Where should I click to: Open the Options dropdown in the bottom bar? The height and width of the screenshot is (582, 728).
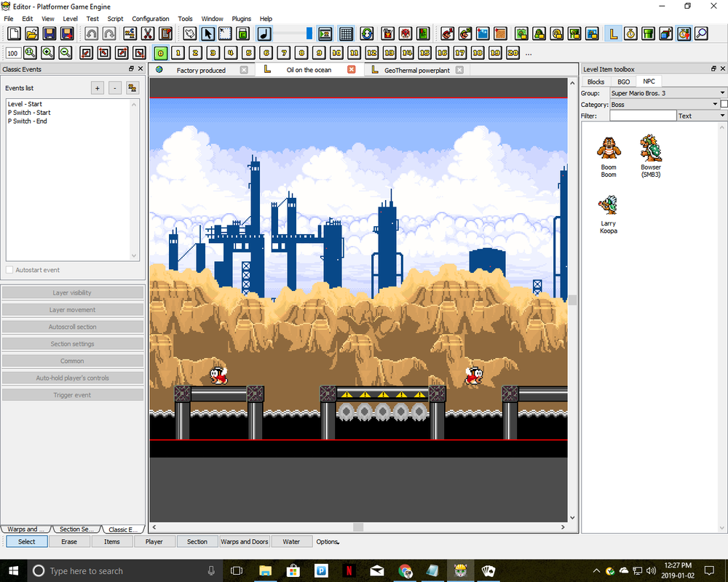[x=328, y=541]
